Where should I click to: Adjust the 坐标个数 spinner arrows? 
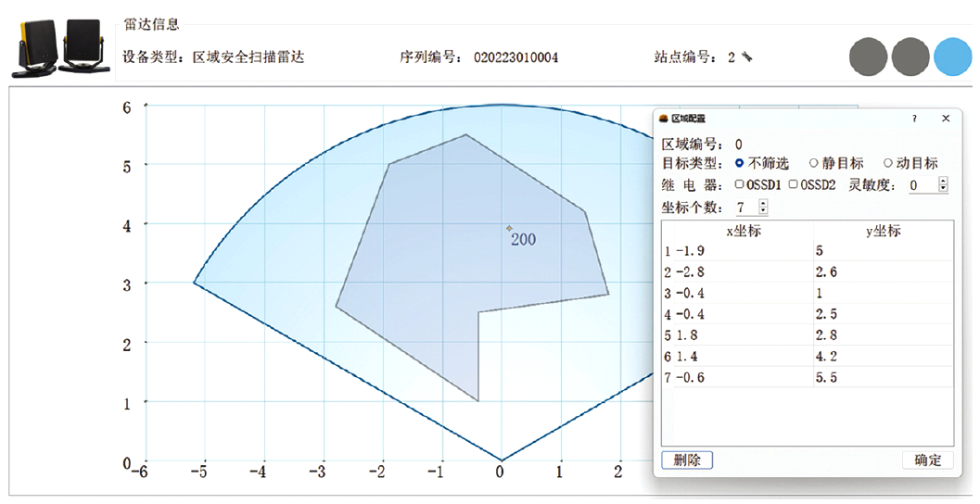coord(763,208)
